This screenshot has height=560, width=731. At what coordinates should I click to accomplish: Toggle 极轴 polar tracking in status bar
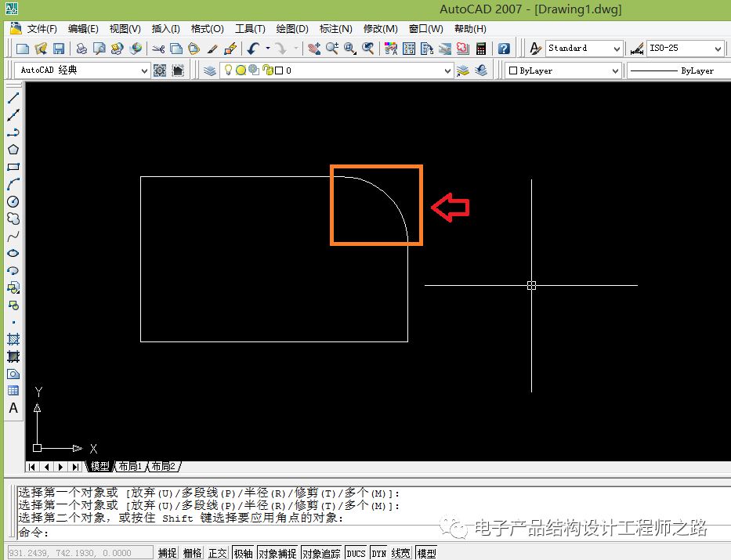coord(243,553)
